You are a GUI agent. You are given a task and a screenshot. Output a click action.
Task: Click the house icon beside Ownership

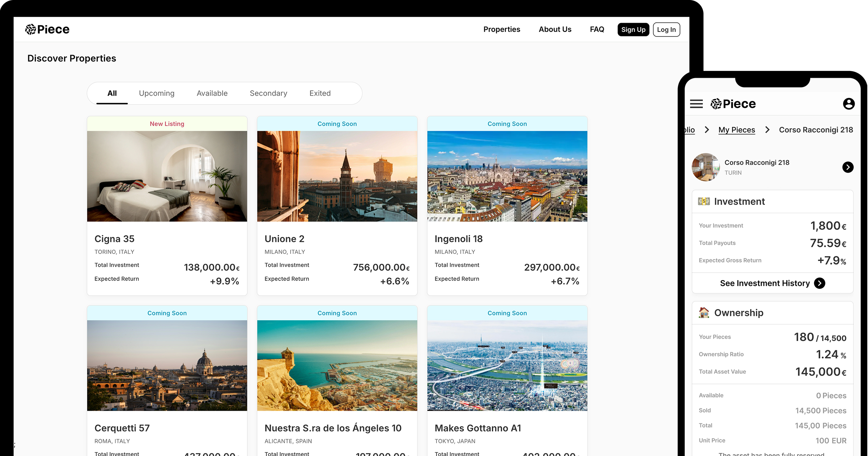[x=704, y=313]
